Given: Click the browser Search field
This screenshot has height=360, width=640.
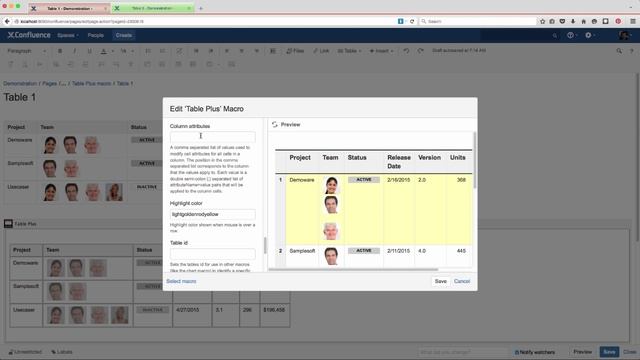Looking at the screenshot, I should [x=478, y=21].
